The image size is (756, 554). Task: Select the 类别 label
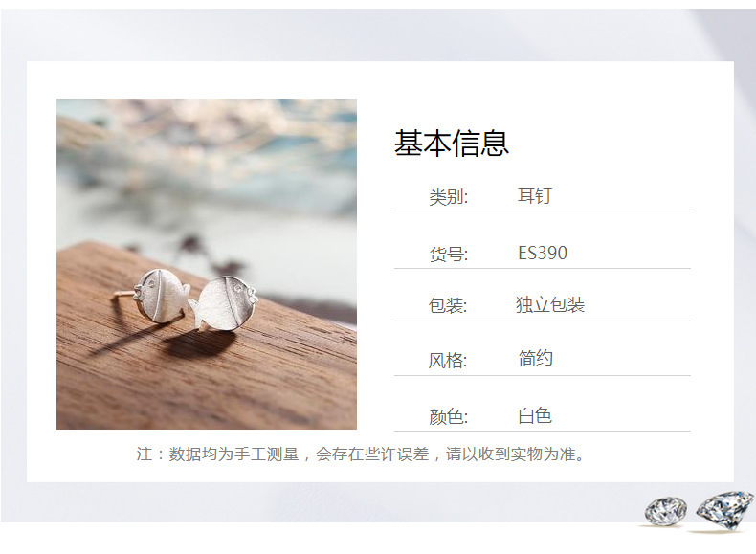click(x=449, y=197)
